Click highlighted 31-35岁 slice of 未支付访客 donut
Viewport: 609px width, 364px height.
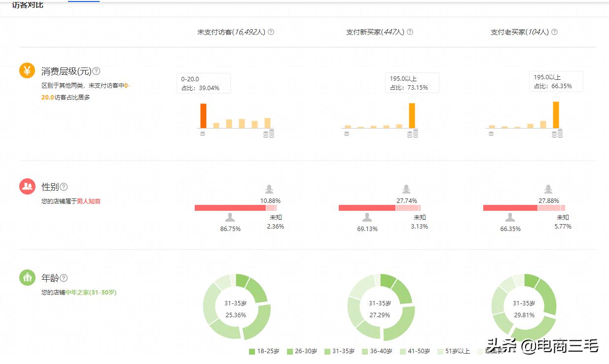click(x=260, y=324)
